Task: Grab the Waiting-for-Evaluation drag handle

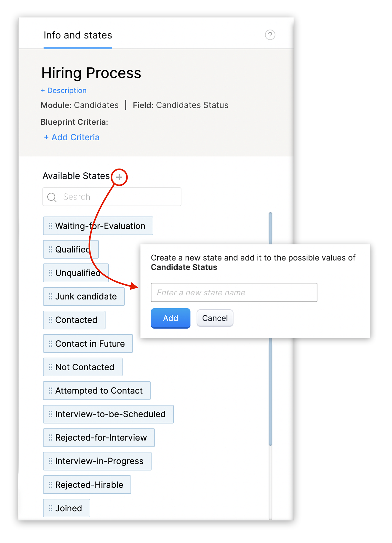Action: 51,226
